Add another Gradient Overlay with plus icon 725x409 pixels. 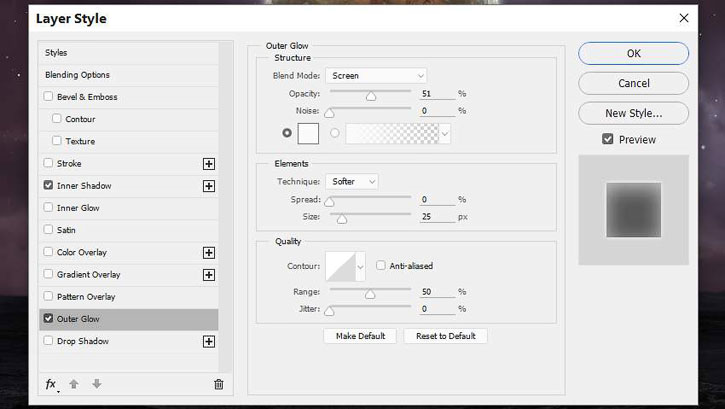[209, 275]
